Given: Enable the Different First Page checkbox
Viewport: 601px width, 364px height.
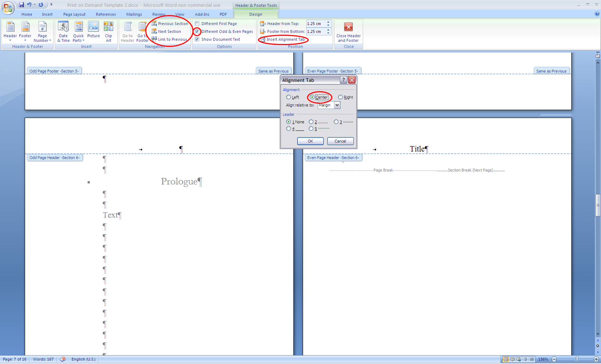Looking at the screenshot, I should [197, 23].
